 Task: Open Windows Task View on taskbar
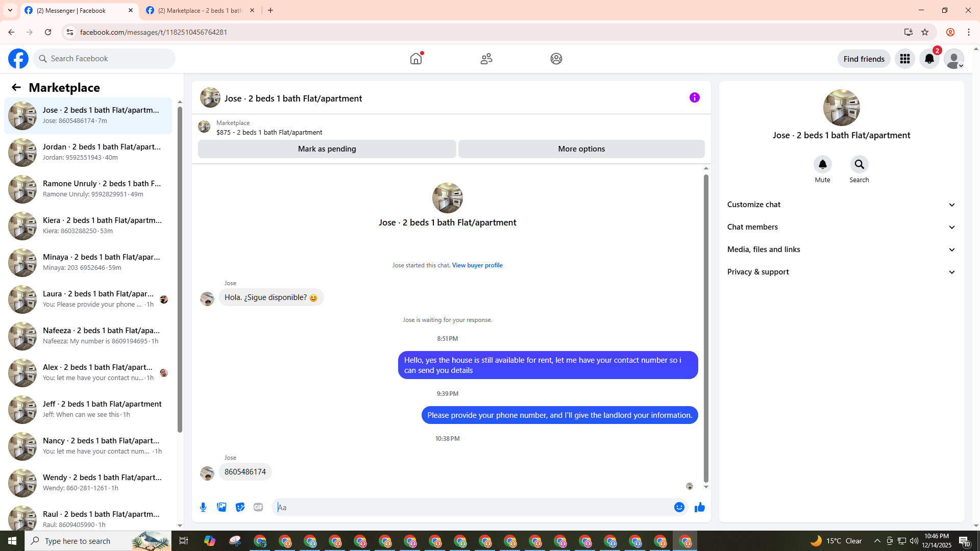pos(184,541)
